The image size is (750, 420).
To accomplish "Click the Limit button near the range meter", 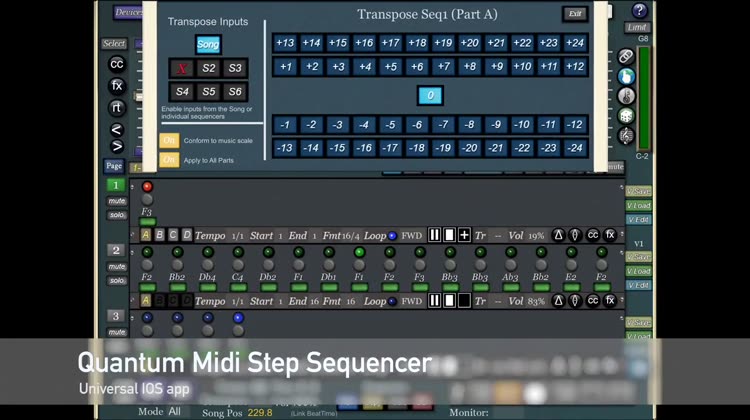I will [637, 27].
